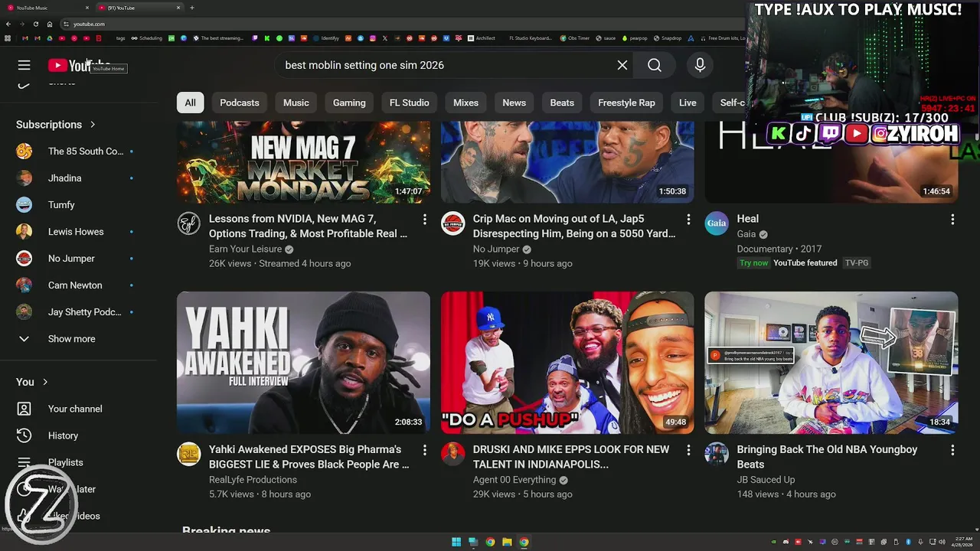Screen dimensions: 980x551
Task: Select the FL Studio filter chip
Action: coord(410,103)
